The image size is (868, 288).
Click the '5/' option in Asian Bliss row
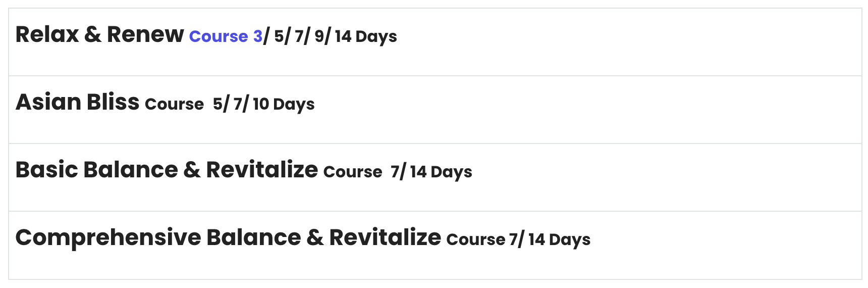[x=221, y=105]
